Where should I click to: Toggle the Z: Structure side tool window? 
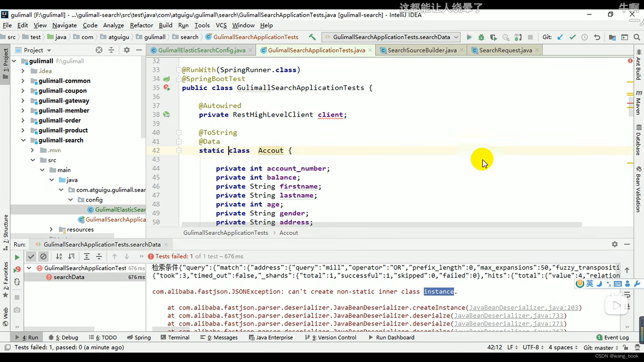(5, 233)
